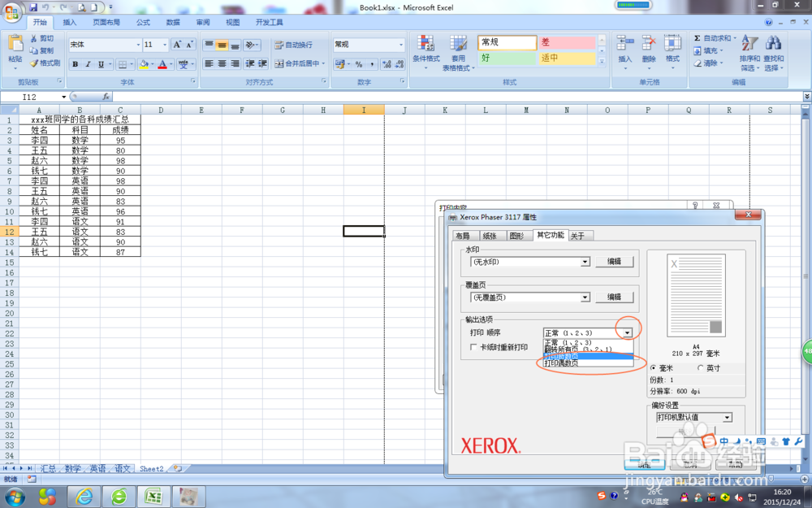The height and width of the screenshot is (508, 812).
Task: Open the font size dropdown
Action: (165, 45)
